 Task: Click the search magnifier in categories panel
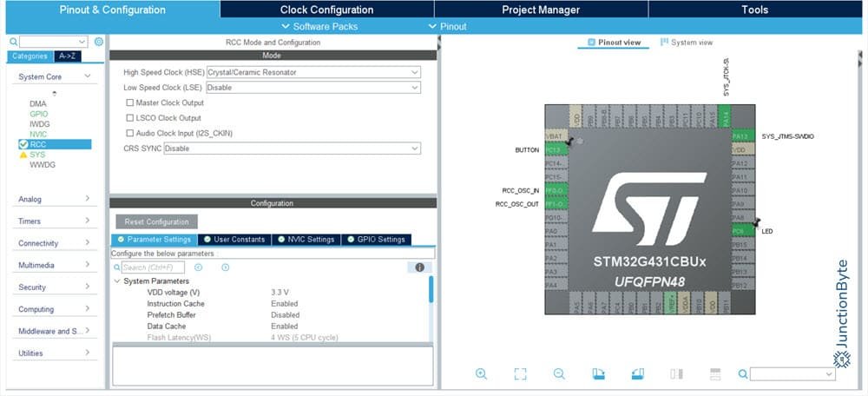pos(13,42)
